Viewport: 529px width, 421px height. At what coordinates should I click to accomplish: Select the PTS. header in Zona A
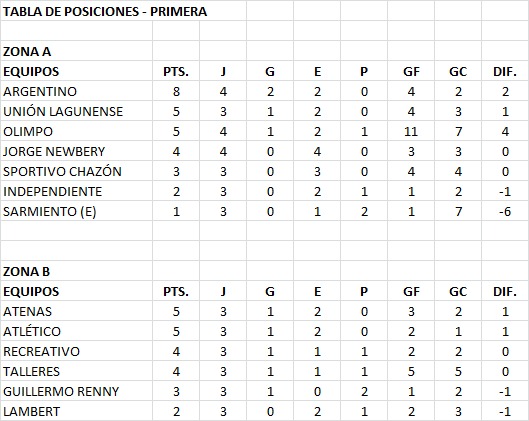176,71
